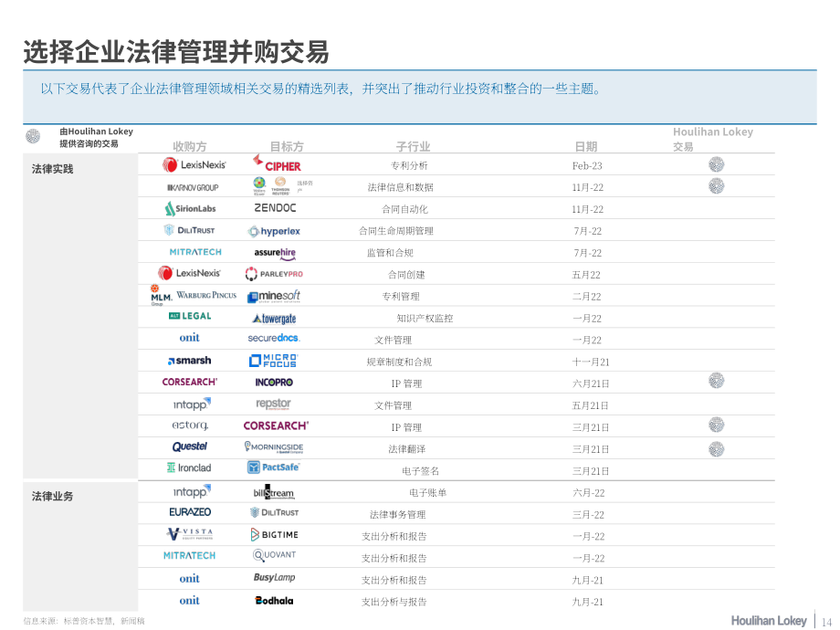
Task: Click the onit logo beside BusyLamp
Action: [x=189, y=579]
